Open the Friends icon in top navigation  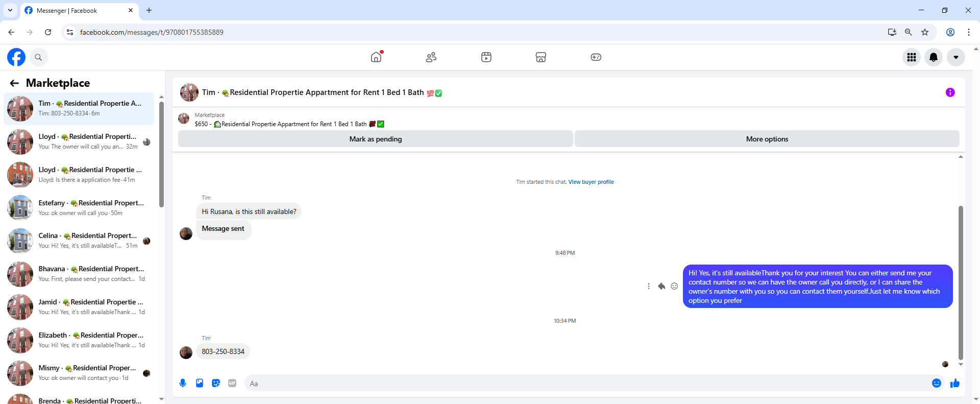(431, 57)
